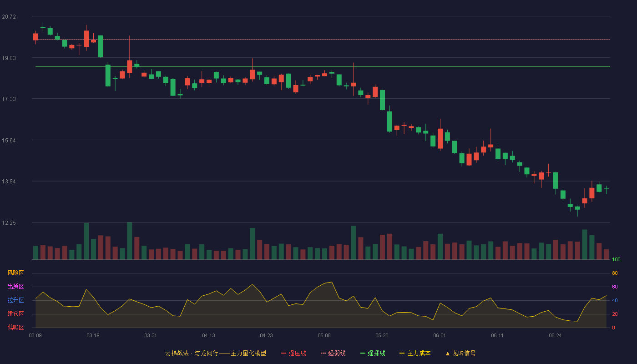Viewport: 637px width, 364px height.
Task: Click the 拉升区 zone label
Action: (15, 300)
